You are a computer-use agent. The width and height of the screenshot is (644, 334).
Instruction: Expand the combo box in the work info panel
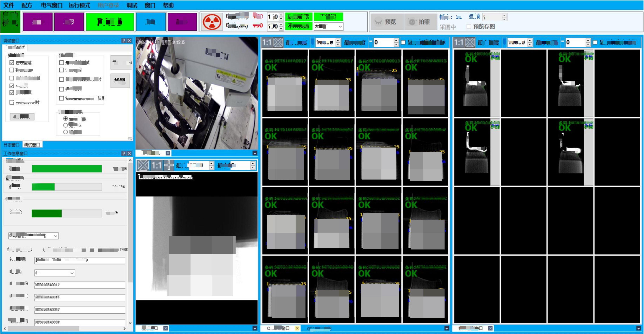pos(56,236)
